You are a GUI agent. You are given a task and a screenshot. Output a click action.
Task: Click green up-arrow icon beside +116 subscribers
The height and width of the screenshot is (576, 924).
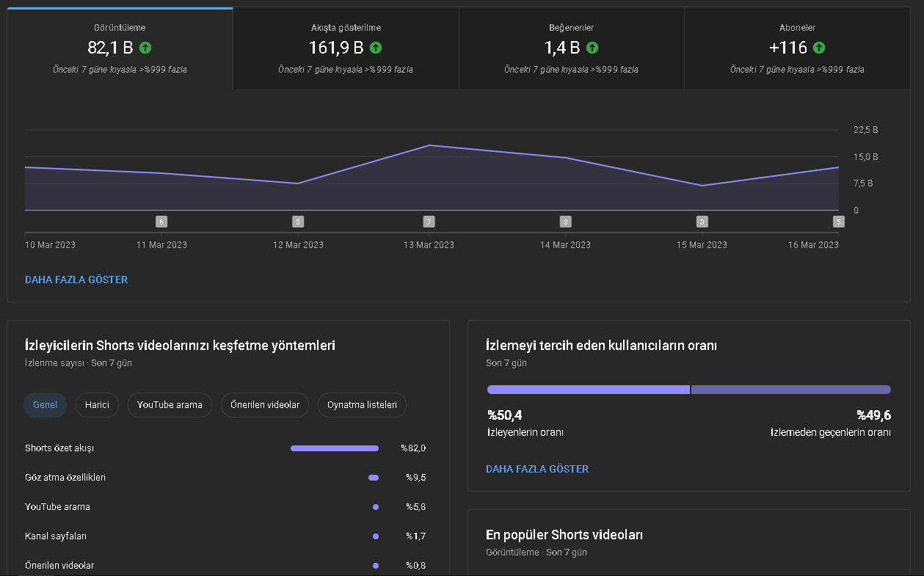click(819, 48)
